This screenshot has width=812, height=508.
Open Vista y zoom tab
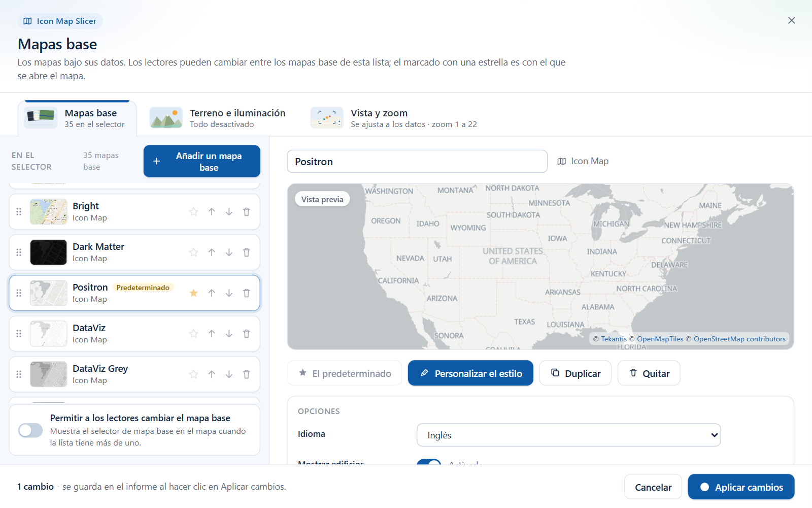click(394, 118)
